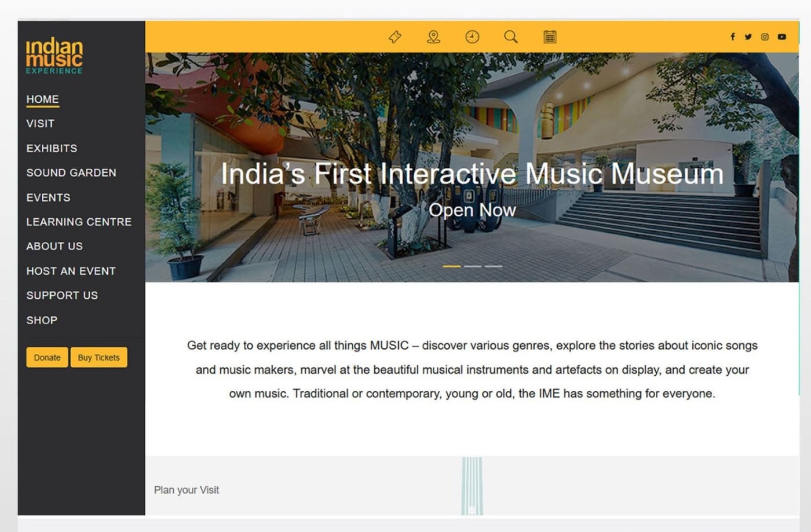Open the YouTube social icon
This screenshot has height=532, width=811.
point(781,36)
